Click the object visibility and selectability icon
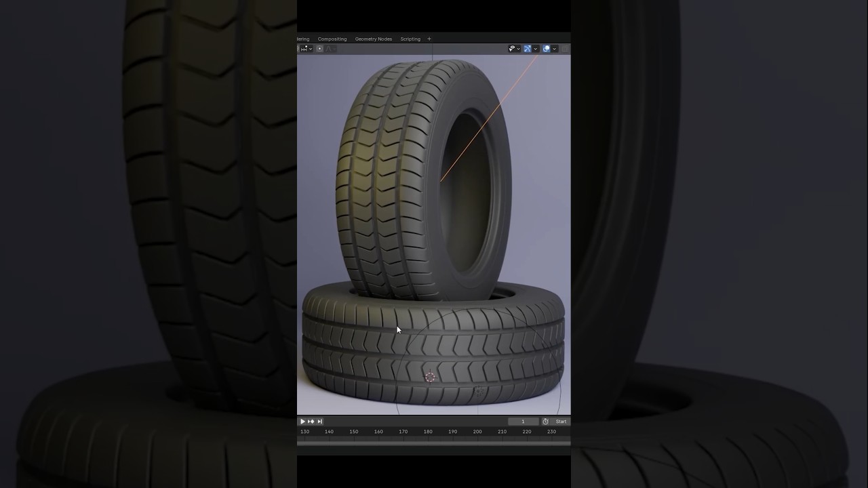 click(x=511, y=48)
